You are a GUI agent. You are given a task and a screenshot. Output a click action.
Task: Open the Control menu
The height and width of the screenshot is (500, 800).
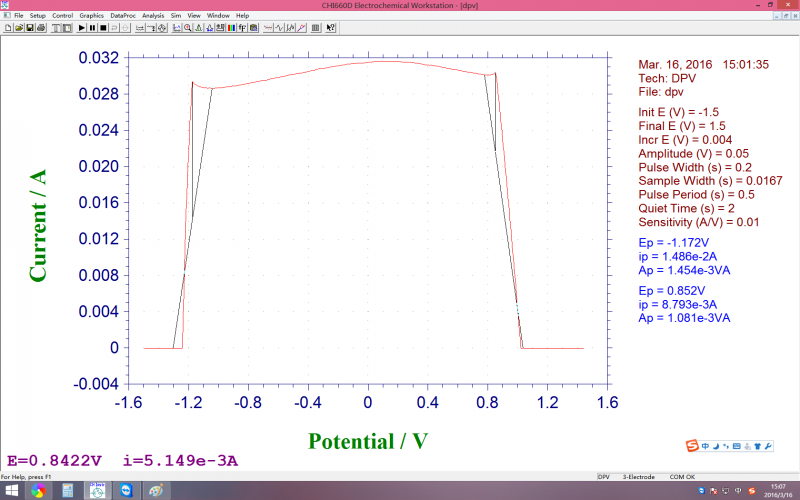pyautogui.click(x=62, y=15)
